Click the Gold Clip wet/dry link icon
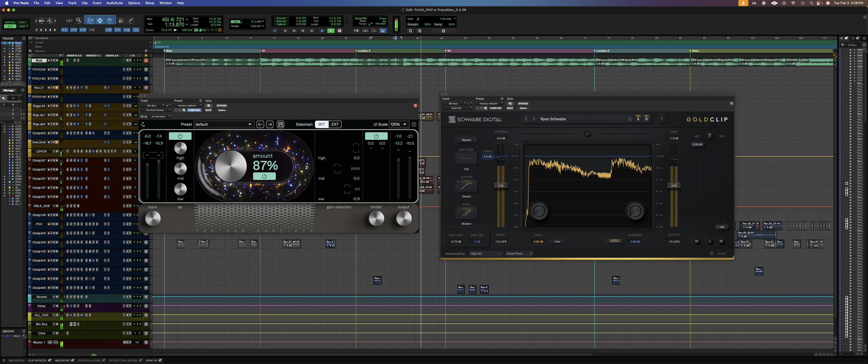The image size is (868, 364). [709, 136]
